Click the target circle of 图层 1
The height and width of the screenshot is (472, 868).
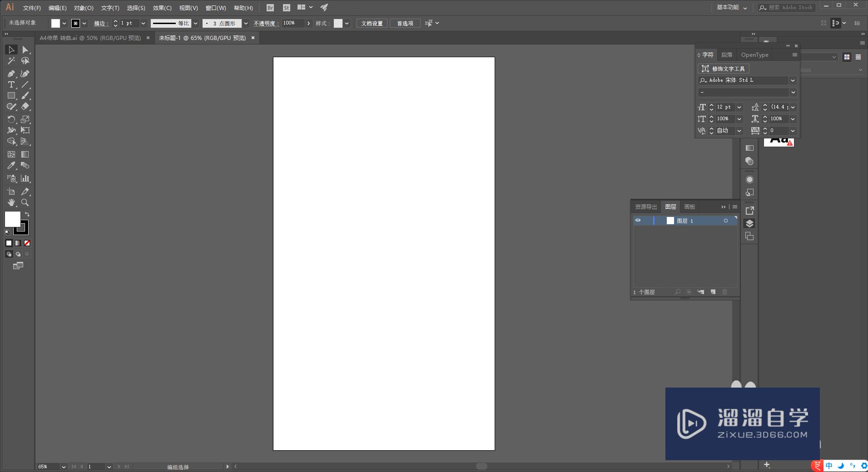click(x=725, y=221)
